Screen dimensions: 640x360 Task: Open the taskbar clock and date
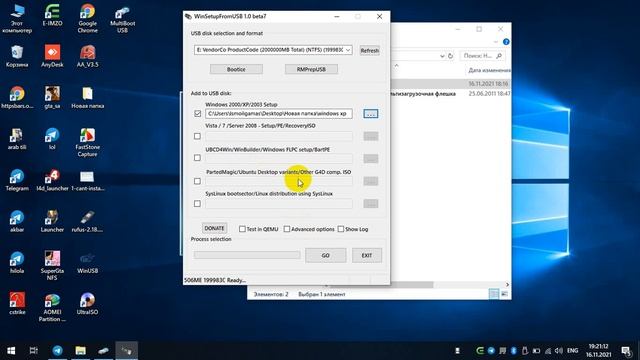point(598,351)
